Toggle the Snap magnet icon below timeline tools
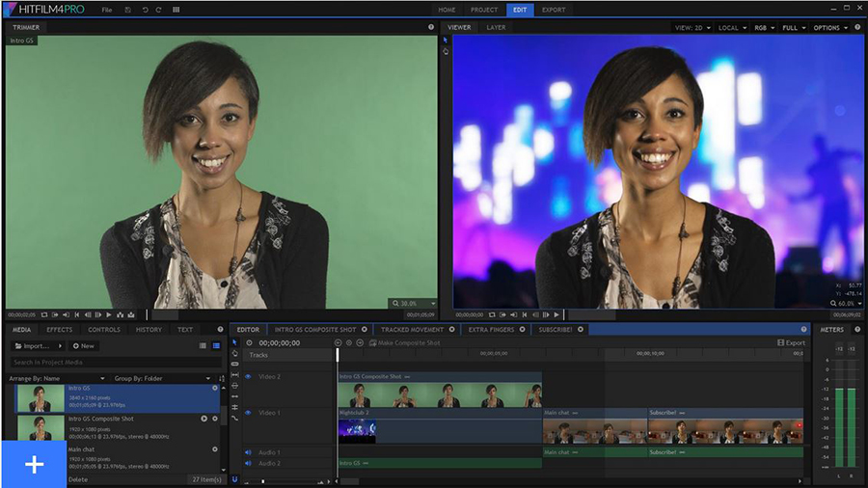The width and height of the screenshot is (868, 488). pos(234,479)
